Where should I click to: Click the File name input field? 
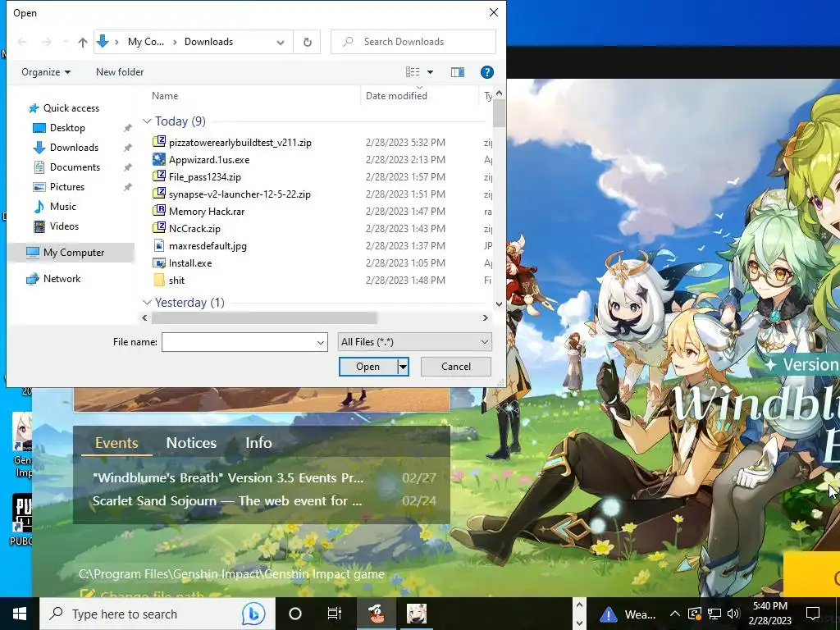[x=239, y=342]
